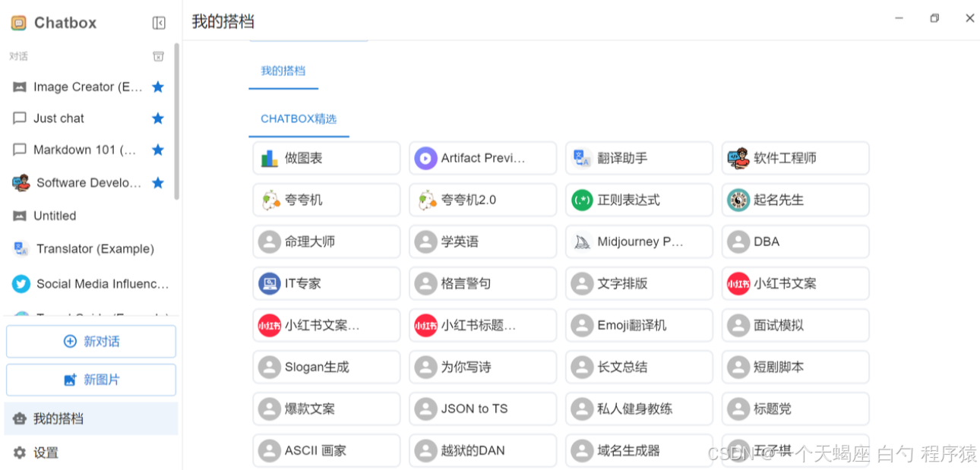The image size is (980, 470).
Task: Click the 格言警句 avatar icon
Action: [426, 284]
